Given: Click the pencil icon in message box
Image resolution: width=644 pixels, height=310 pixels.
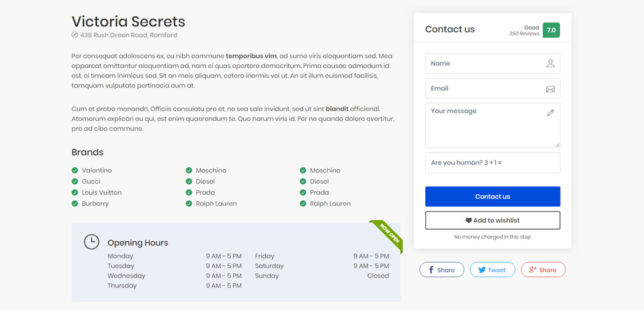Looking at the screenshot, I should (551, 113).
